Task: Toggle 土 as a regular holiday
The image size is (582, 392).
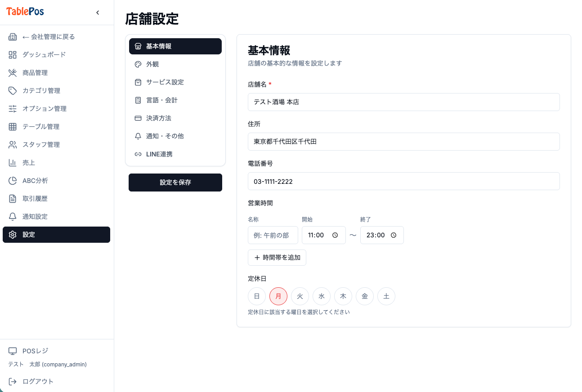Action: 386,296
